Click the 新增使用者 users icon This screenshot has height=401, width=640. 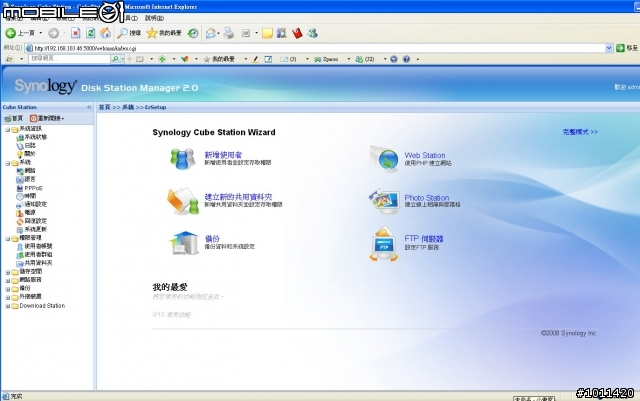pos(182,158)
